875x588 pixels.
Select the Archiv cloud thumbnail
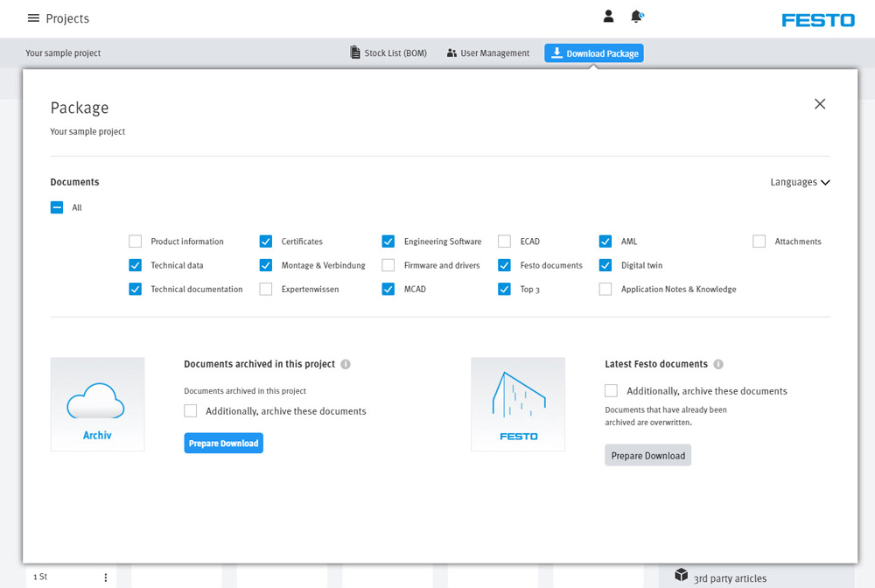[97, 404]
